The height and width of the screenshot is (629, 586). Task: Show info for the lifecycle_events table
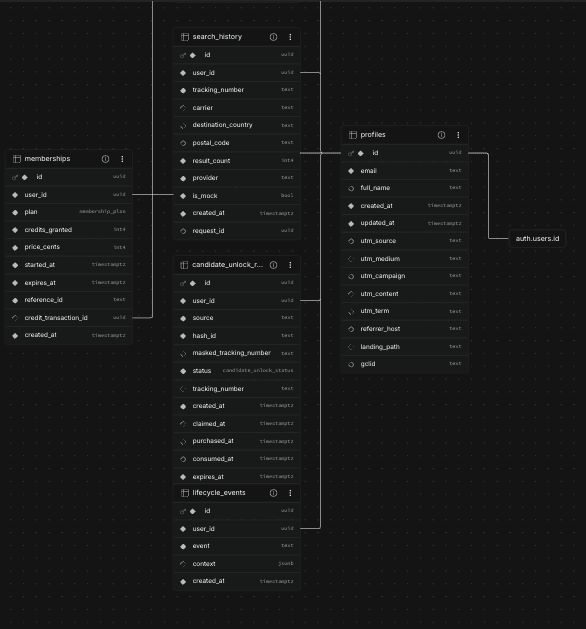pyautogui.click(x=273, y=493)
